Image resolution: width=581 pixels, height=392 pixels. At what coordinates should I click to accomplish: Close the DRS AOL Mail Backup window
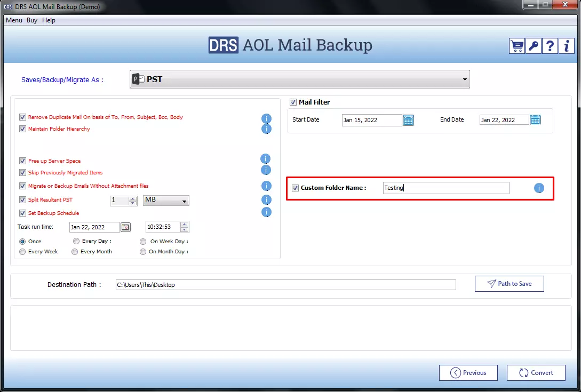pos(564,5)
